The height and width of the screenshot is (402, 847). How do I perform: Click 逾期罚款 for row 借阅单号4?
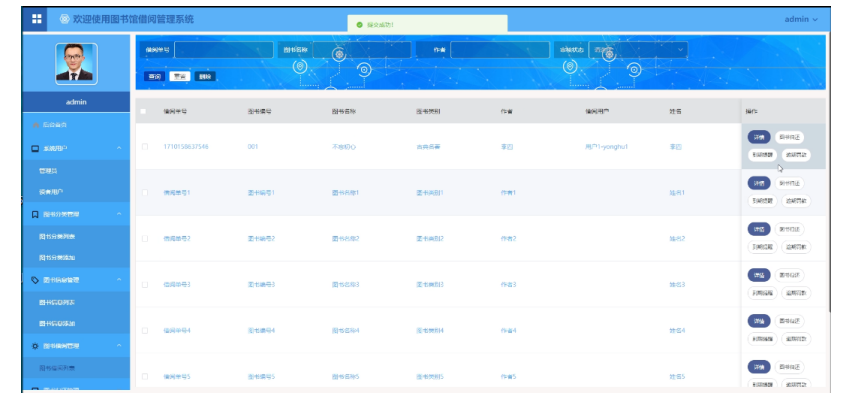point(796,339)
